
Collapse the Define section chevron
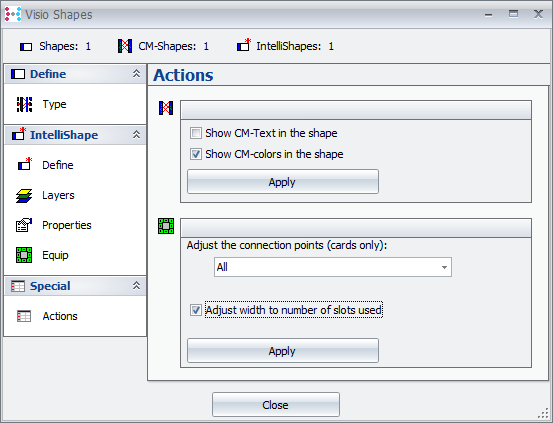click(136, 73)
